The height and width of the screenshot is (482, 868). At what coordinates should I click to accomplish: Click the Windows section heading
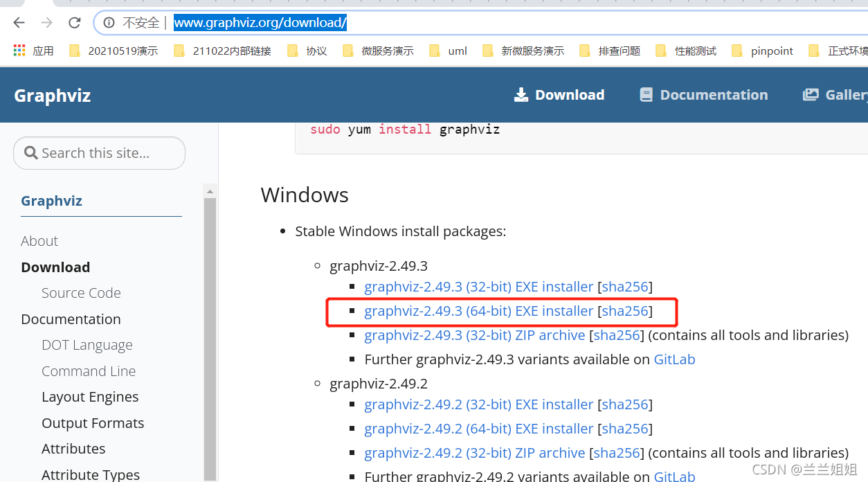305,195
